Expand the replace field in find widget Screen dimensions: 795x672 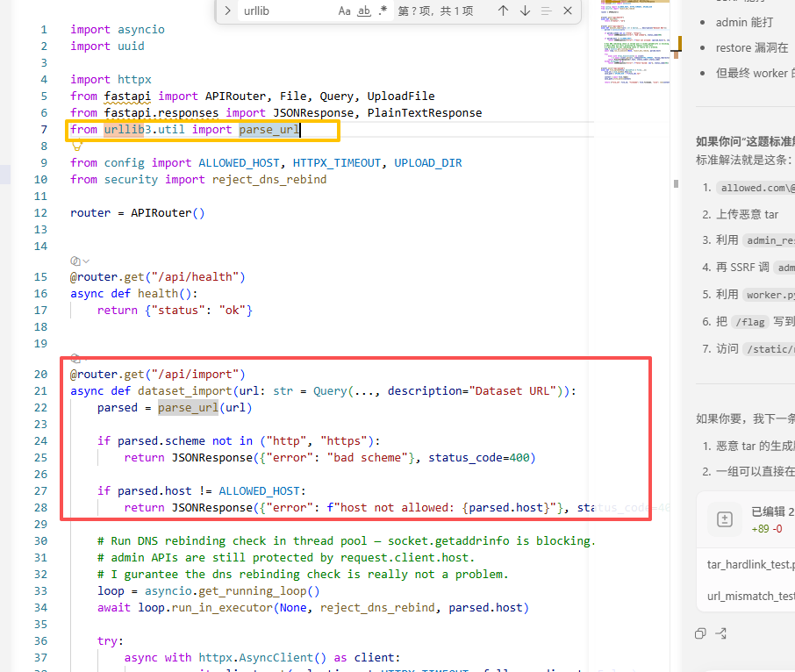227,11
